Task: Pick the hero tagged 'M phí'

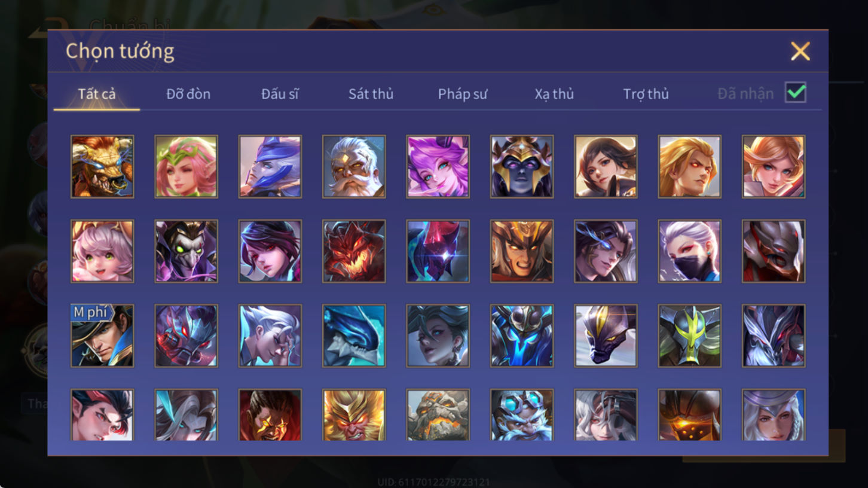Action: click(102, 335)
